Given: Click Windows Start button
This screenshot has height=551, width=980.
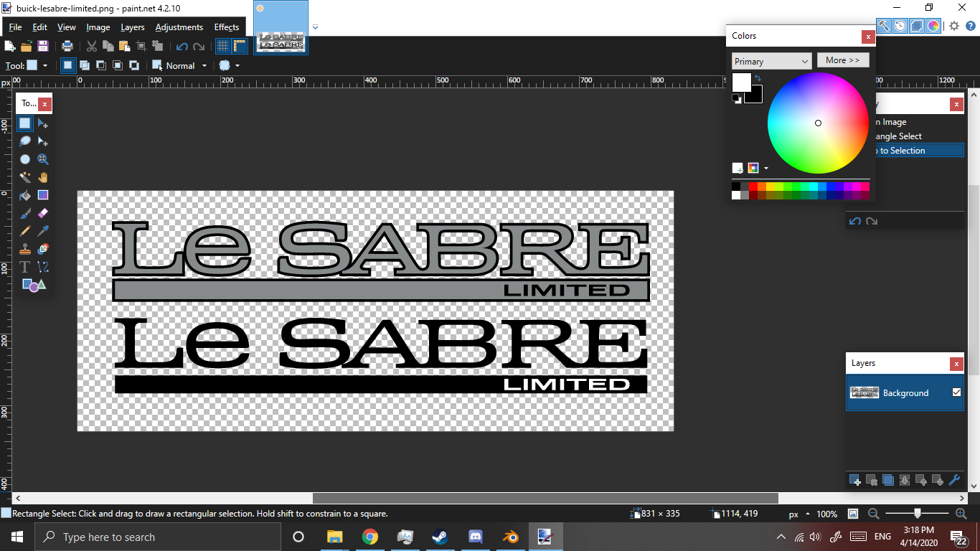Looking at the screenshot, I should pyautogui.click(x=17, y=537).
